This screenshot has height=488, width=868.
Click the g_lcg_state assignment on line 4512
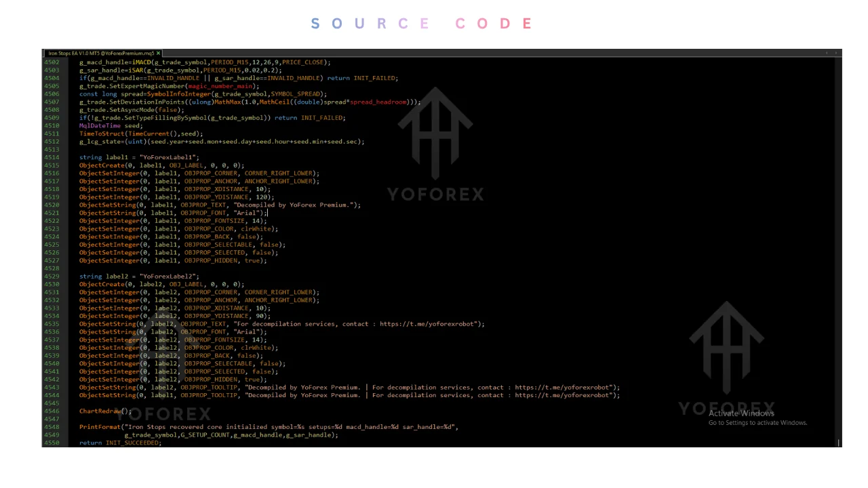pos(222,142)
